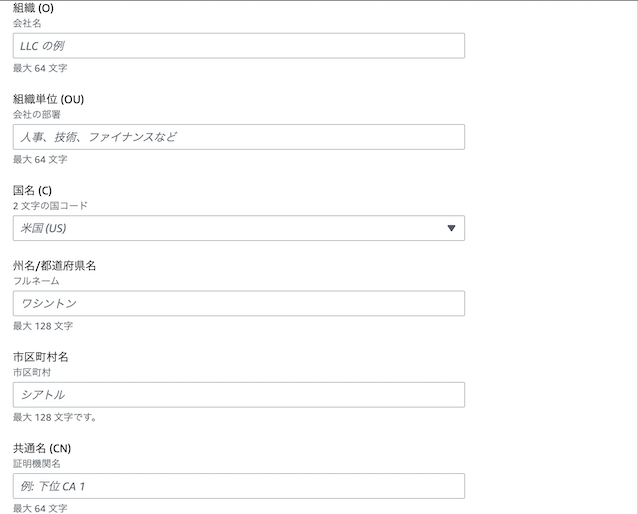Select the 州名/都道府県名 ワシントン field
This screenshot has height=514, width=638.
(238, 303)
